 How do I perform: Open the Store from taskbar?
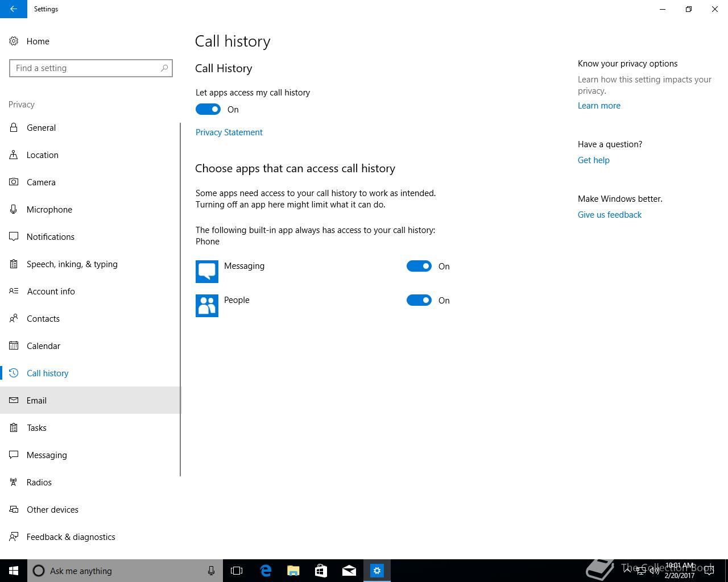pyautogui.click(x=321, y=571)
